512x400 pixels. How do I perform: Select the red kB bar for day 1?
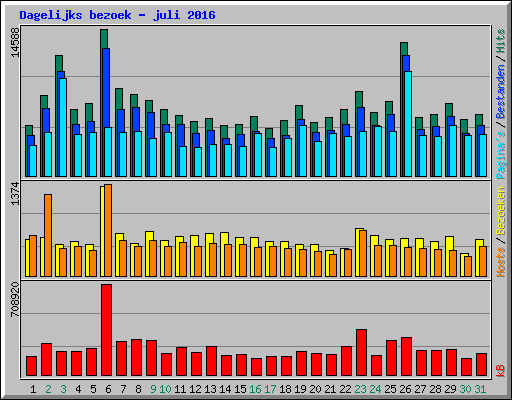pos(31,366)
